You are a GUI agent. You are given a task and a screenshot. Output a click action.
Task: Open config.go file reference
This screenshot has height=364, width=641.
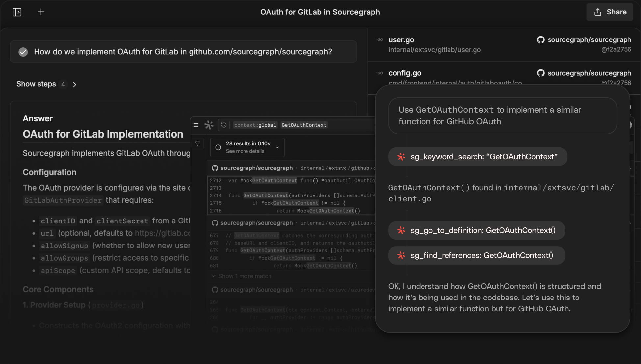[x=404, y=73]
